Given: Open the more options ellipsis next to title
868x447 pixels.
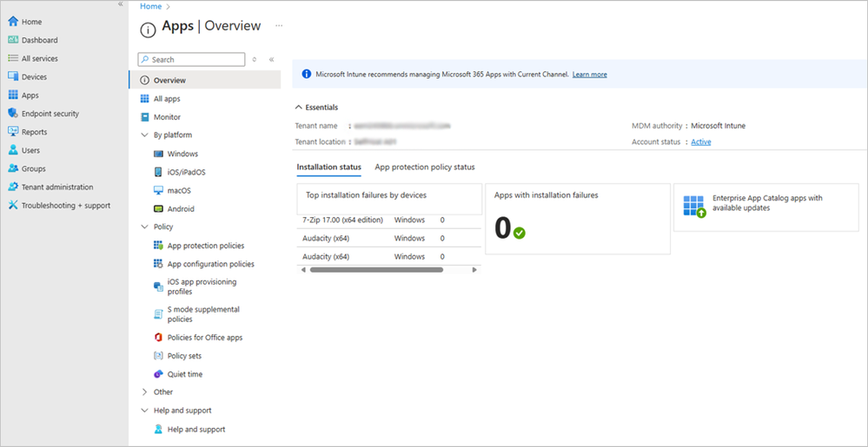Looking at the screenshot, I should coord(279,25).
